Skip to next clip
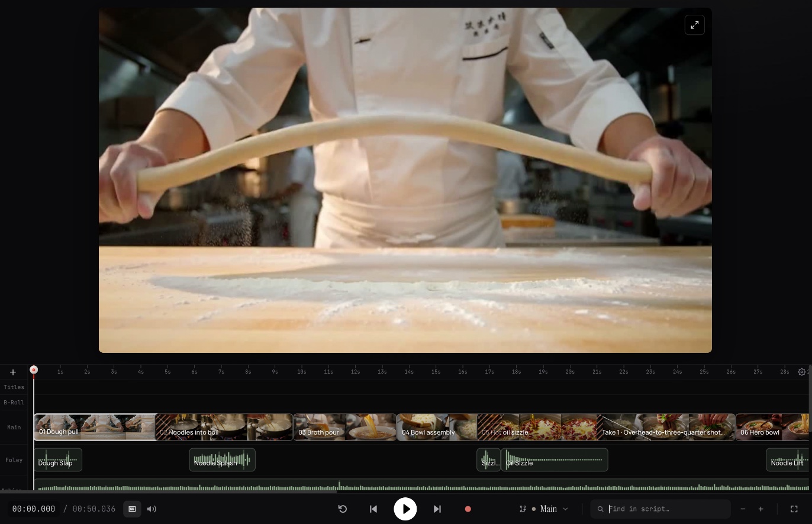 [437, 509]
